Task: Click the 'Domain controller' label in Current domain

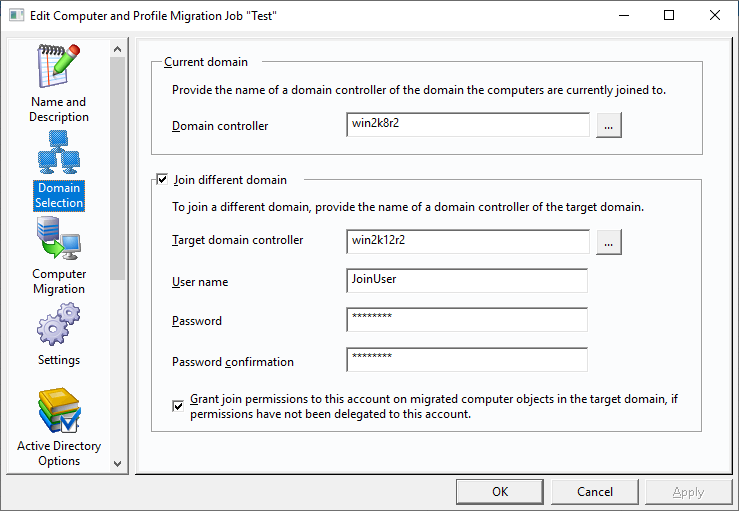Action: point(220,126)
